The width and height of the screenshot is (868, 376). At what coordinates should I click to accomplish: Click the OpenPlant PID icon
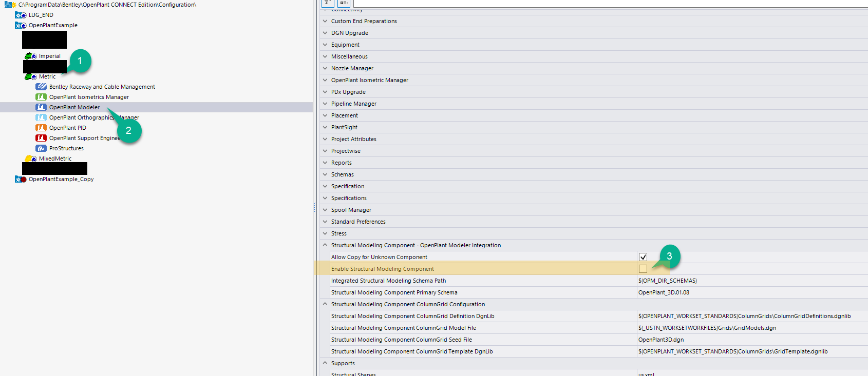pyautogui.click(x=41, y=128)
